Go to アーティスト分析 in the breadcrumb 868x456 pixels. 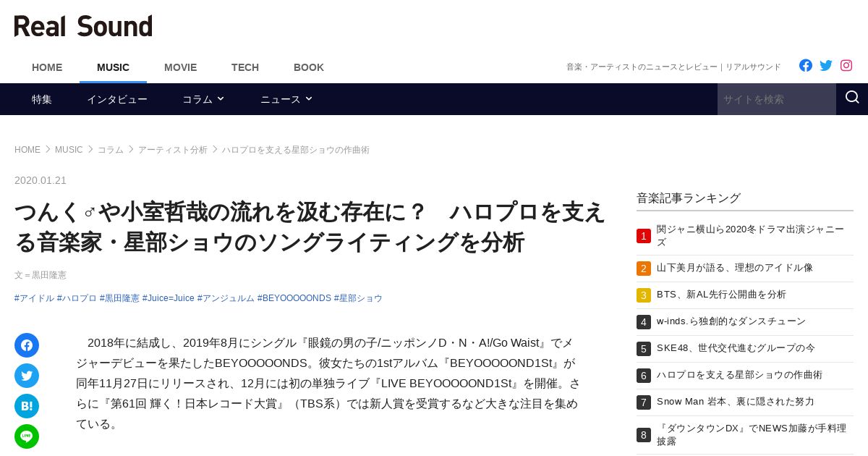pos(173,150)
